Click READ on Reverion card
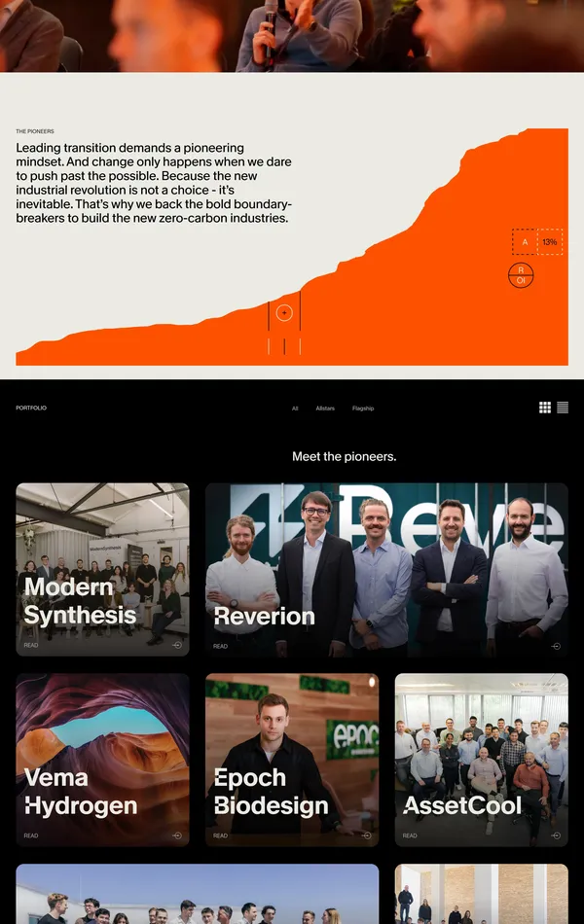Screen dimensions: 584x924 point(221,646)
